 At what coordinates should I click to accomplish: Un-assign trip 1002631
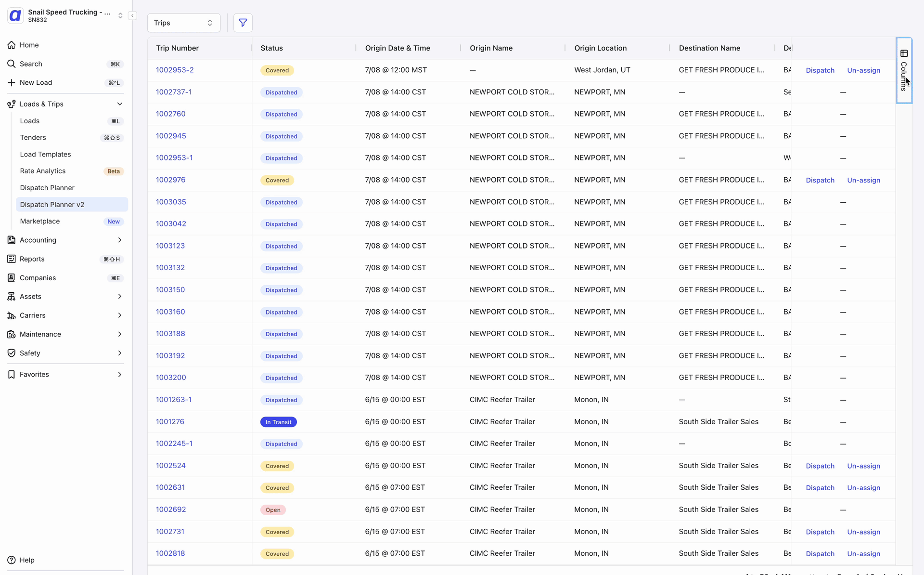point(864,488)
